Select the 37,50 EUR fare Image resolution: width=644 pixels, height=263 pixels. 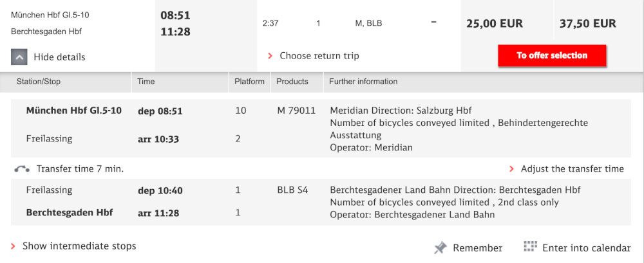click(588, 24)
